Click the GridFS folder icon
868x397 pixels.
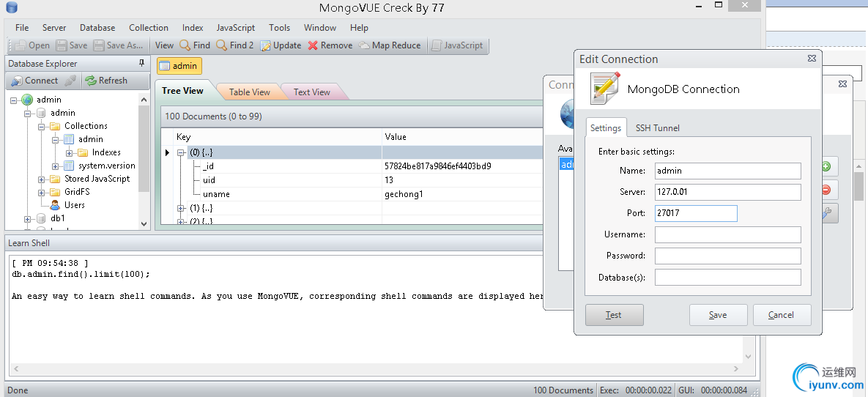[55, 192]
